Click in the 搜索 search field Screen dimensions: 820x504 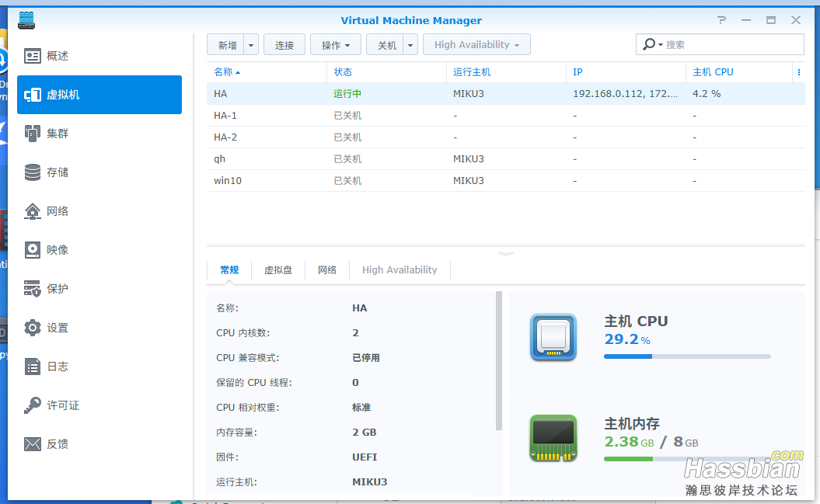[731, 45]
